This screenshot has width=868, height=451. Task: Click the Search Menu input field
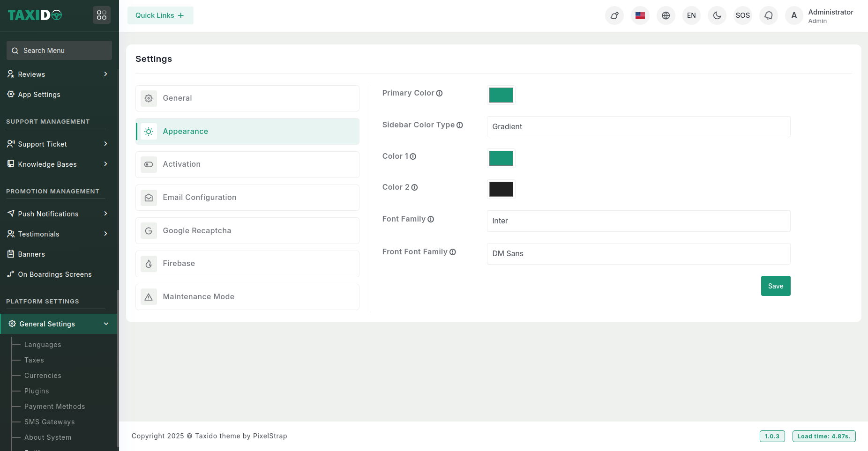[59, 50]
